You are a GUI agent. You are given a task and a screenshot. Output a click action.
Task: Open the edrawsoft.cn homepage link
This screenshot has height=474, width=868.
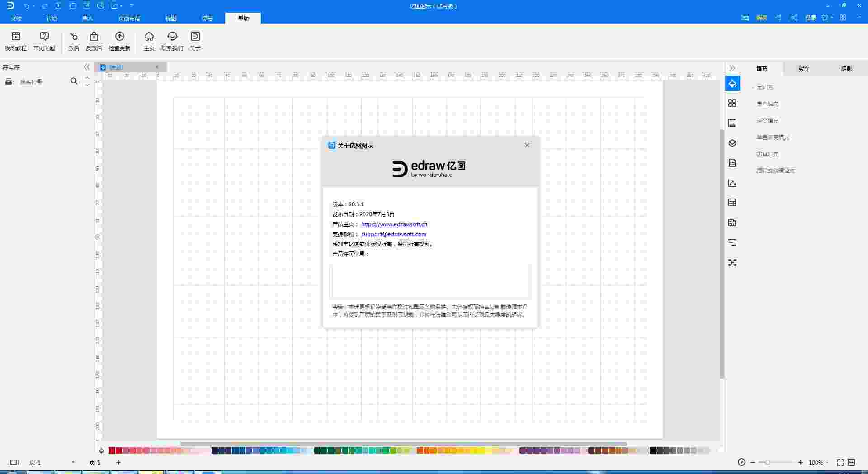click(x=394, y=224)
